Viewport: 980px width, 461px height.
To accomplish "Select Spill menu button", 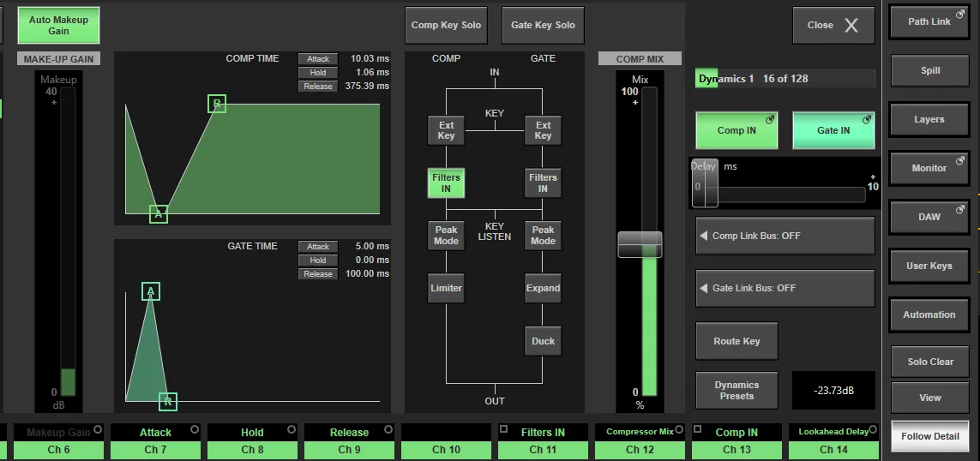I will 929,70.
